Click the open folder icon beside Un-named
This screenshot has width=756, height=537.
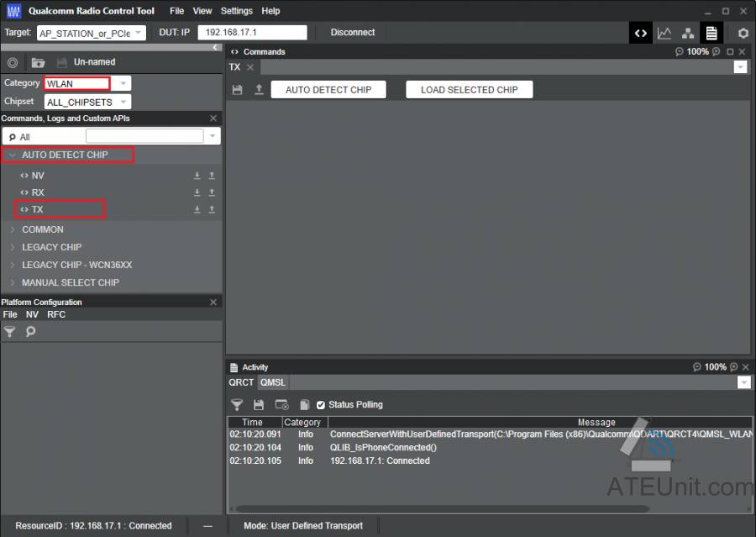38,62
